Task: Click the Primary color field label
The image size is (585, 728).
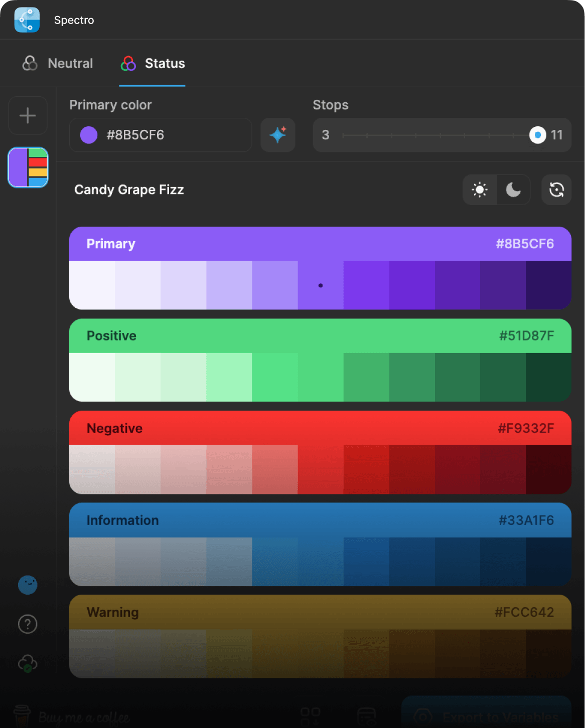Action: (110, 105)
